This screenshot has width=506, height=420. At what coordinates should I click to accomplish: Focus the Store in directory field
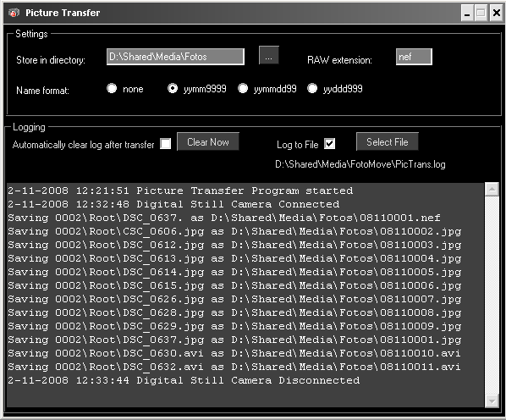pos(175,57)
